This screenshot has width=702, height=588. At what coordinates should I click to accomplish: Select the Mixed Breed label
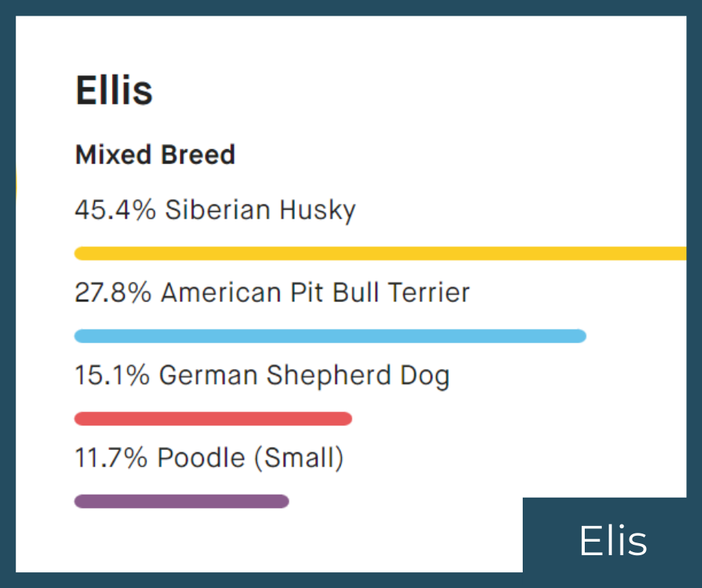155,154
